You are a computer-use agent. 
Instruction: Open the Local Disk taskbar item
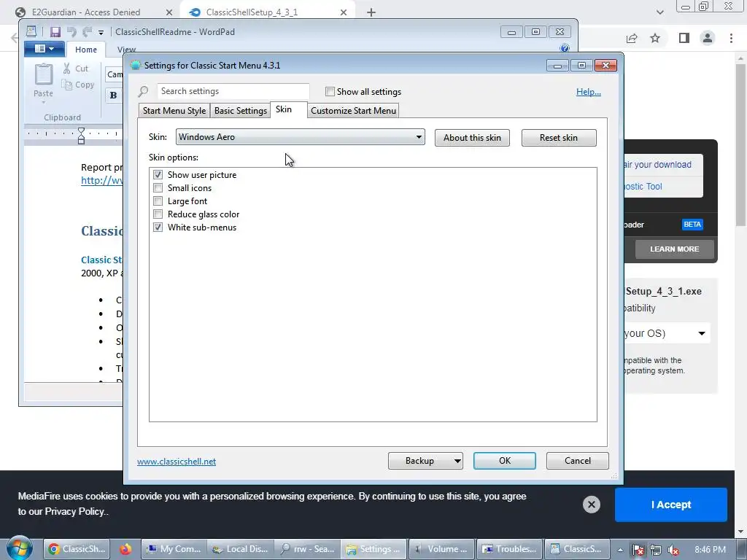point(241,549)
